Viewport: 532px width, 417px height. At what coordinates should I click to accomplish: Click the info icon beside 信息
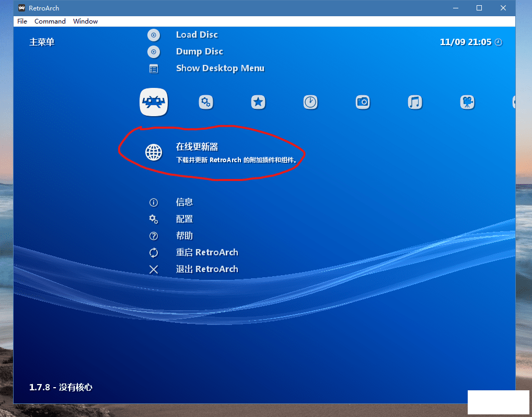click(x=154, y=202)
